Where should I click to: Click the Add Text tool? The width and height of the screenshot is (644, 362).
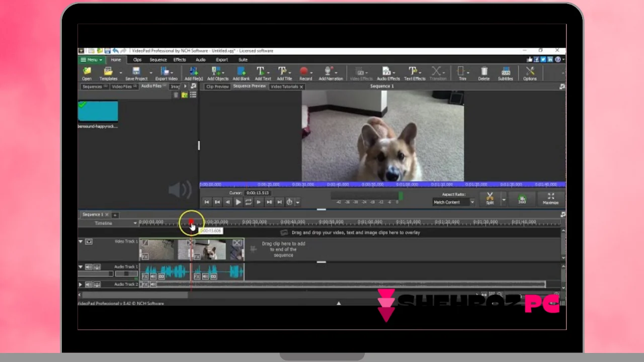(x=263, y=73)
